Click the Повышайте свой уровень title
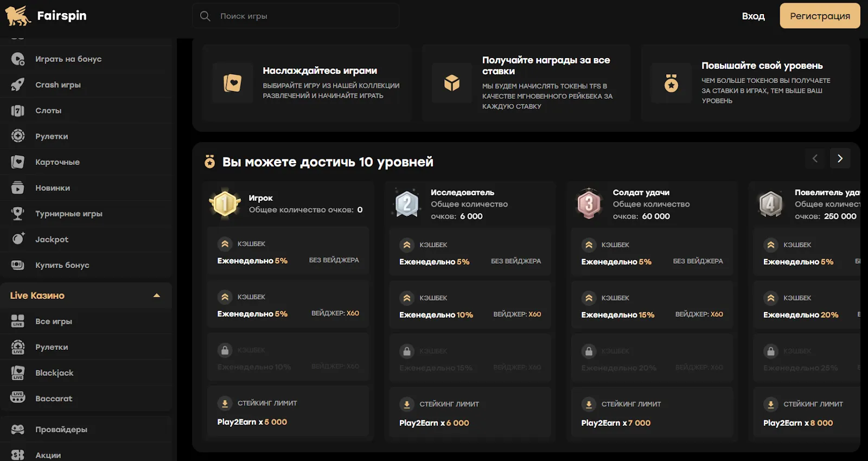 click(762, 66)
